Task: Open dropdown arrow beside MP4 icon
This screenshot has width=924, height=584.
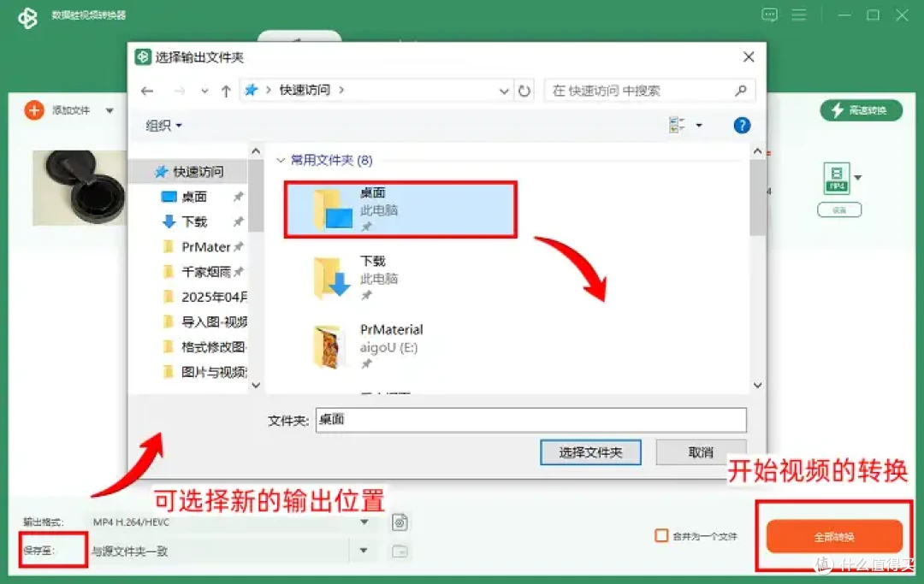Action: pyautogui.click(x=858, y=177)
